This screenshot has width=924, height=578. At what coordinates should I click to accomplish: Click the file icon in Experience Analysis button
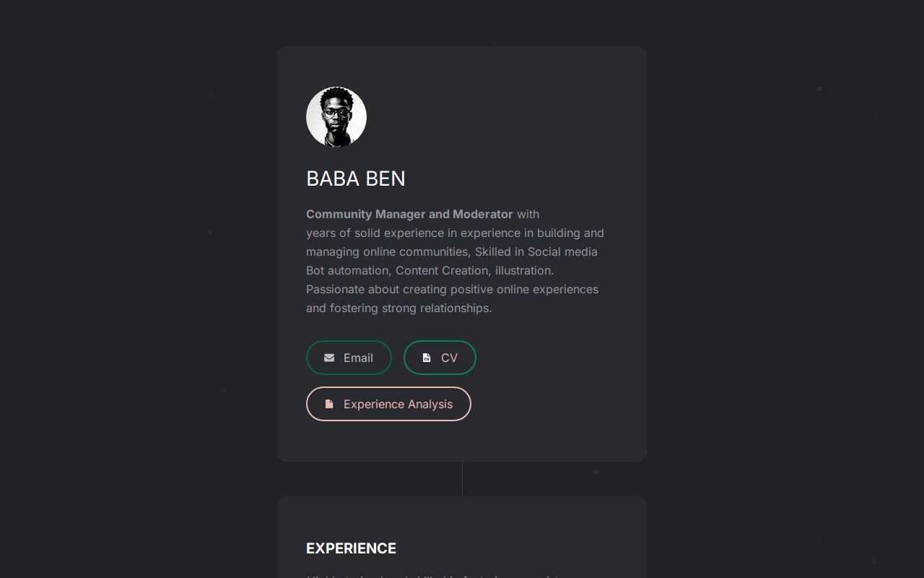330,404
